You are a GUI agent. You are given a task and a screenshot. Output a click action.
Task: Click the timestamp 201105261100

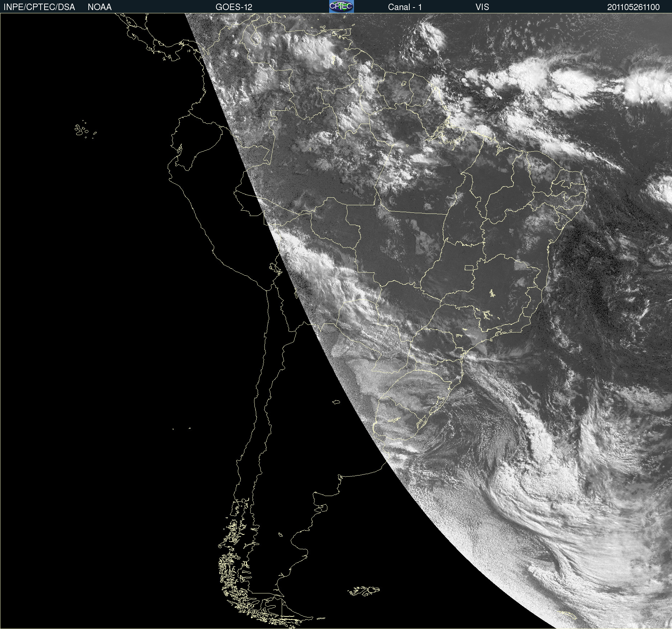click(634, 7)
